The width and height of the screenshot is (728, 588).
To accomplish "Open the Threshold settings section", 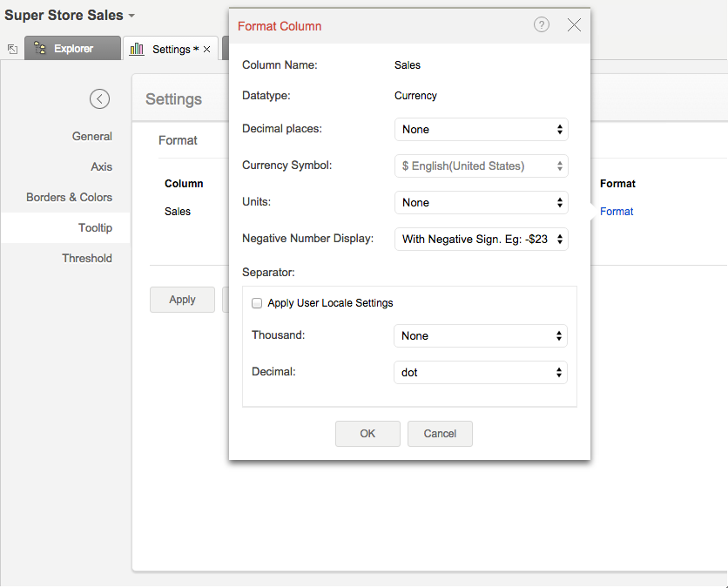I will (86, 259).
